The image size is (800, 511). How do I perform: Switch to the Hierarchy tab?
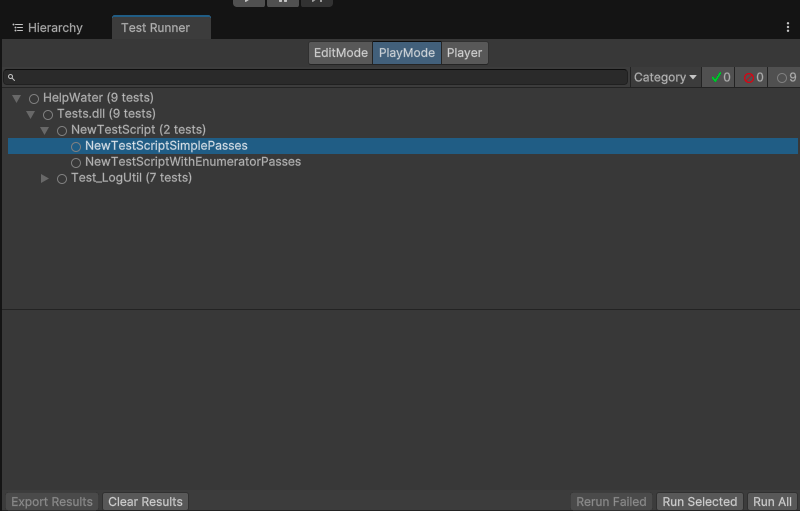47,28
